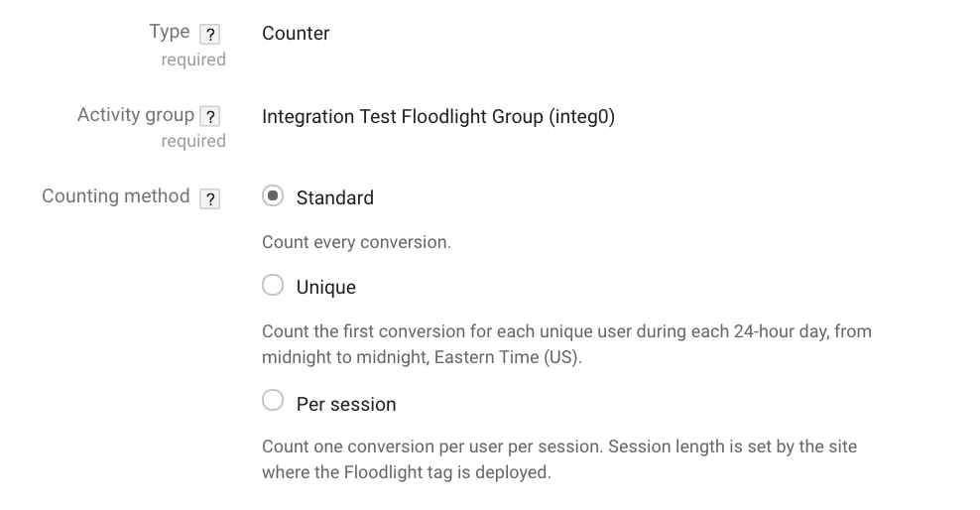
Task: Click the Type field label
Action: [170, 32]
